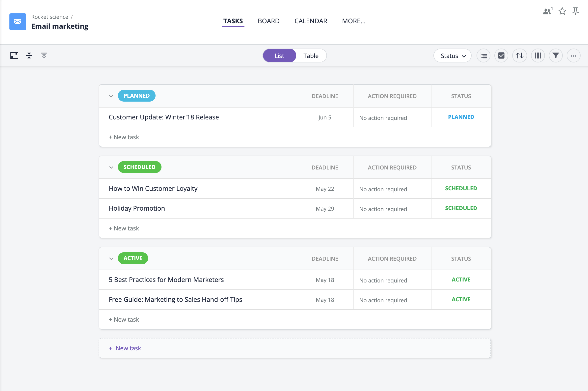
Task: Click the mark complete checkmark icon
Action: (x=502, y=56)
